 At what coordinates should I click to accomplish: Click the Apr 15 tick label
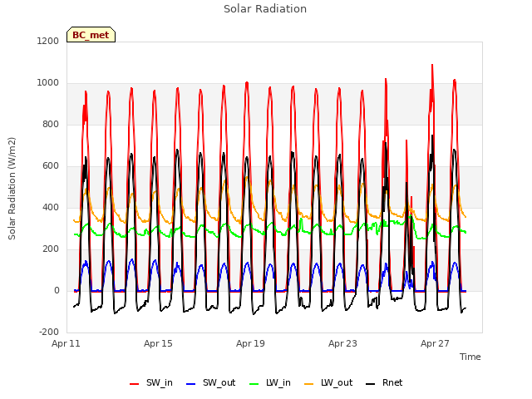(x=158, y=343)
